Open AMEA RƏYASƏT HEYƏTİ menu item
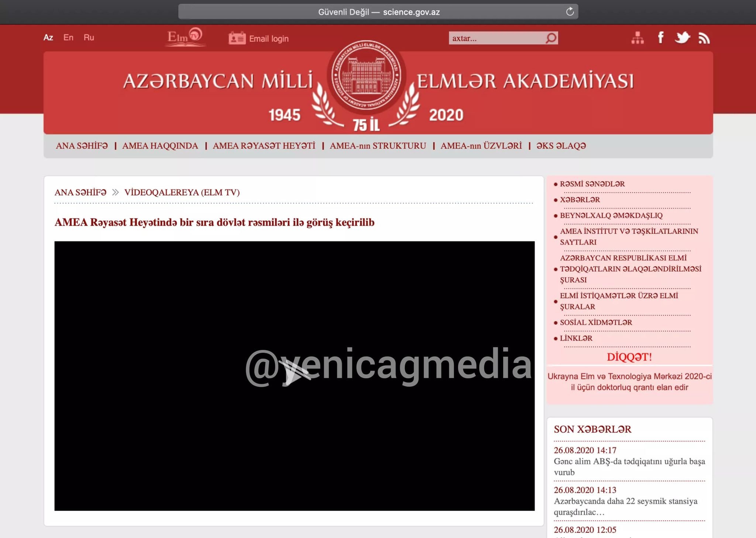This screenshot has width=756, height=538. 264,146
